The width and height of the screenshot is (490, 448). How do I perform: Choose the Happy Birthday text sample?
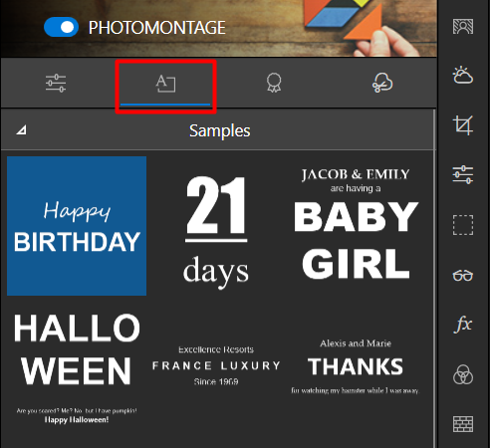pos(77,226)
